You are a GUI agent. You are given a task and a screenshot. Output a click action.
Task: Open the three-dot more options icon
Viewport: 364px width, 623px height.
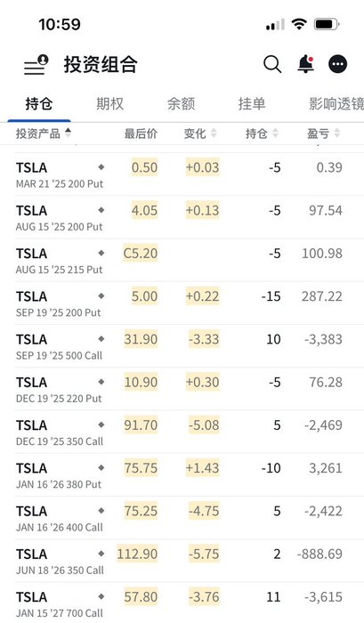338,64
